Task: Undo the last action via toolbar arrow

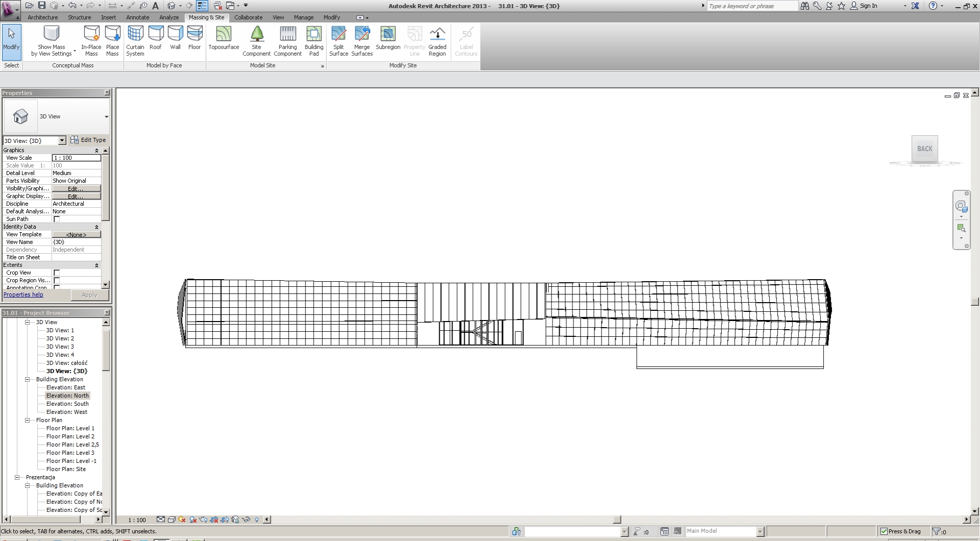Action: coord(72,6)
